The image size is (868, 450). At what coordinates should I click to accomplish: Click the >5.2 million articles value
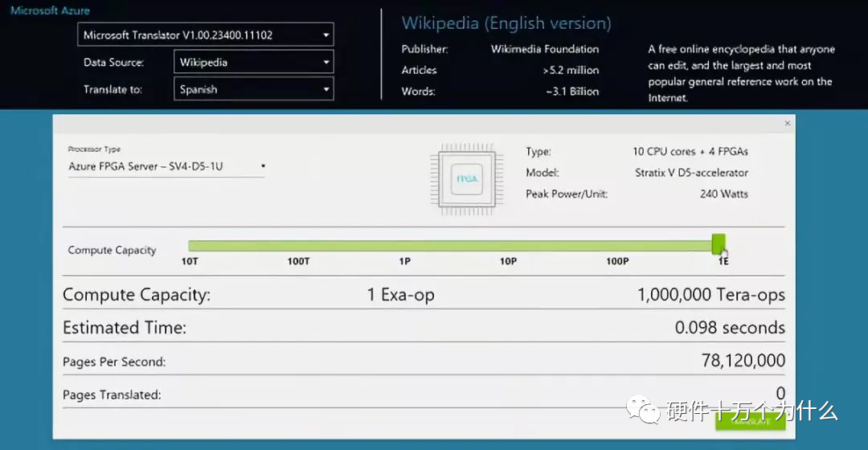click(571, 70)
